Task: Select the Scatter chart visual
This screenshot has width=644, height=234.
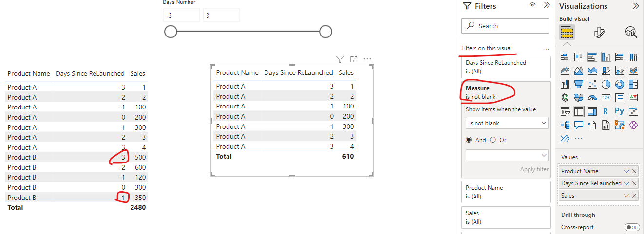Action: (x=592, y=84)
